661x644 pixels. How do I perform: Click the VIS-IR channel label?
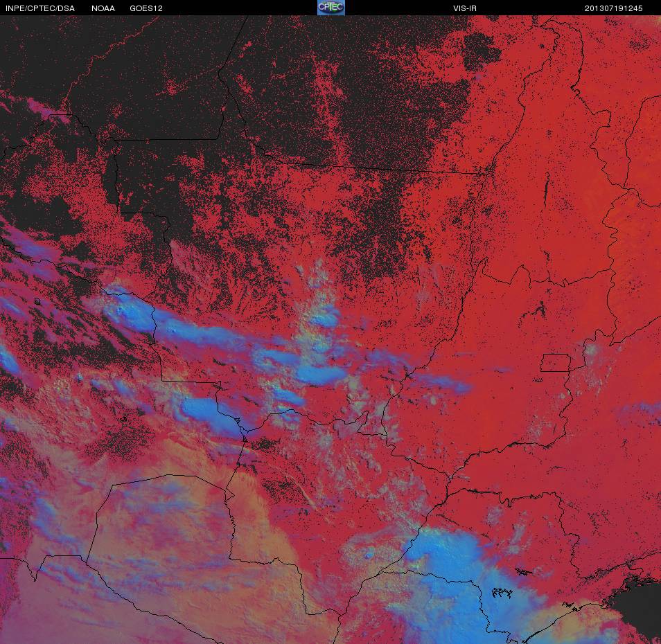click(x=465, y=8)
